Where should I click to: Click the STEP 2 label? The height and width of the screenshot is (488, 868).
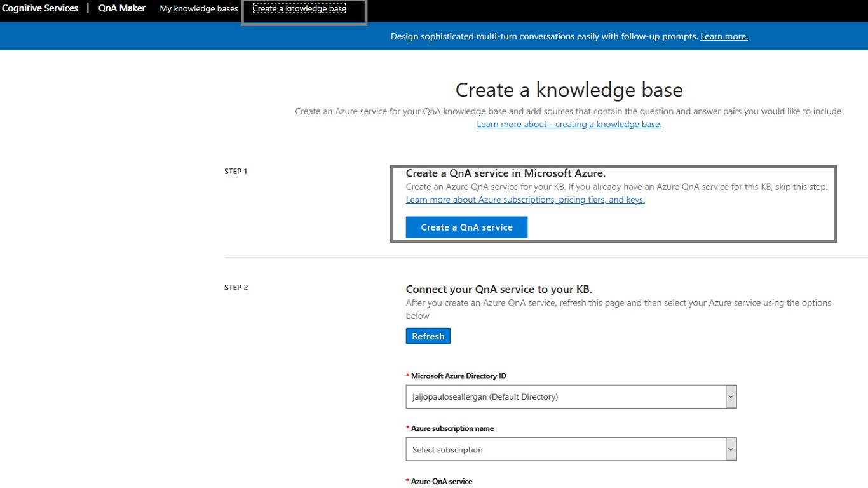236,288
